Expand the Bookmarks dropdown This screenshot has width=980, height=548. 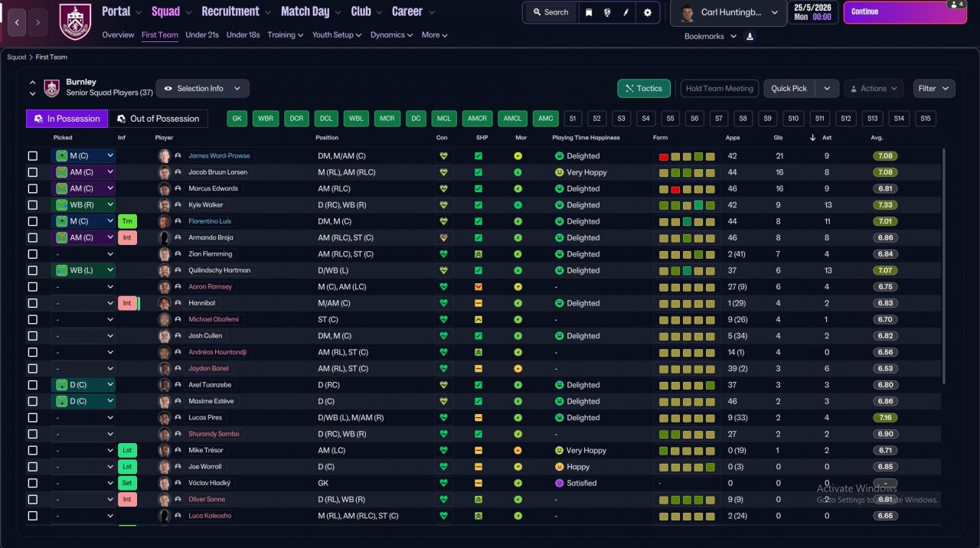[x=710, y=36]
